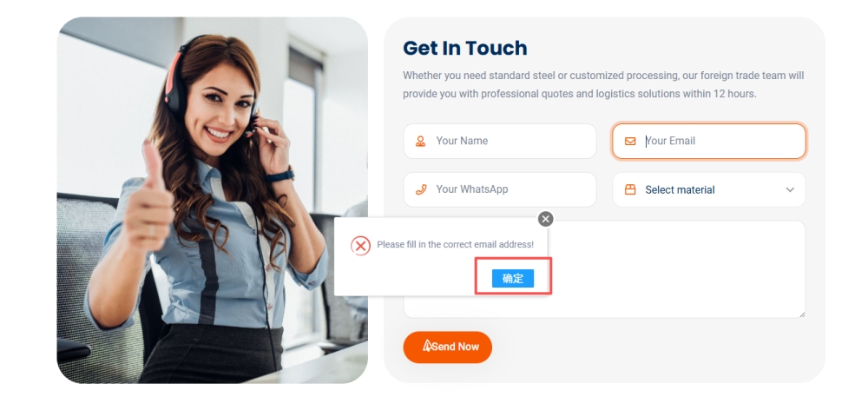Viewport: 868px width, 417px height.
Task: Focus the Your Name input field
Action: [x=500, y=142]
